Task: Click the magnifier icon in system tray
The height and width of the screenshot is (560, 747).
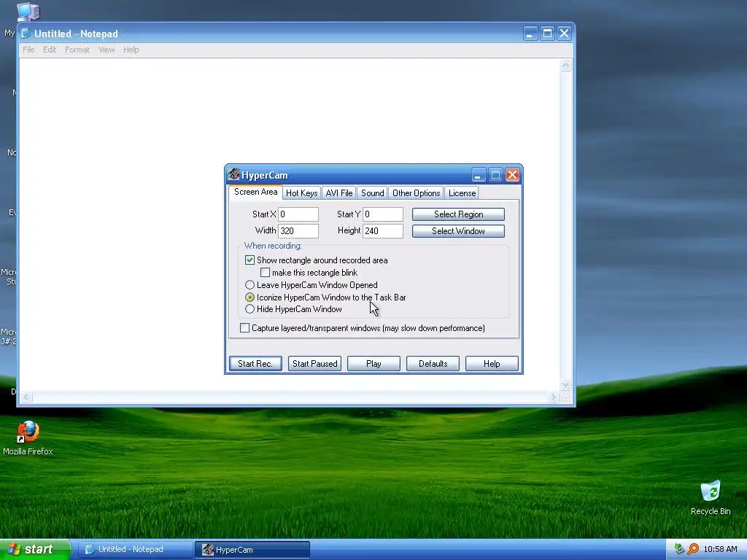Action: 693,549
